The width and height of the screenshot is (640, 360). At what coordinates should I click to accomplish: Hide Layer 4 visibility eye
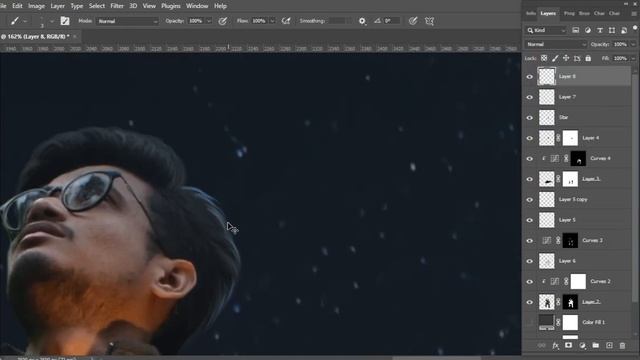[530, 138]
